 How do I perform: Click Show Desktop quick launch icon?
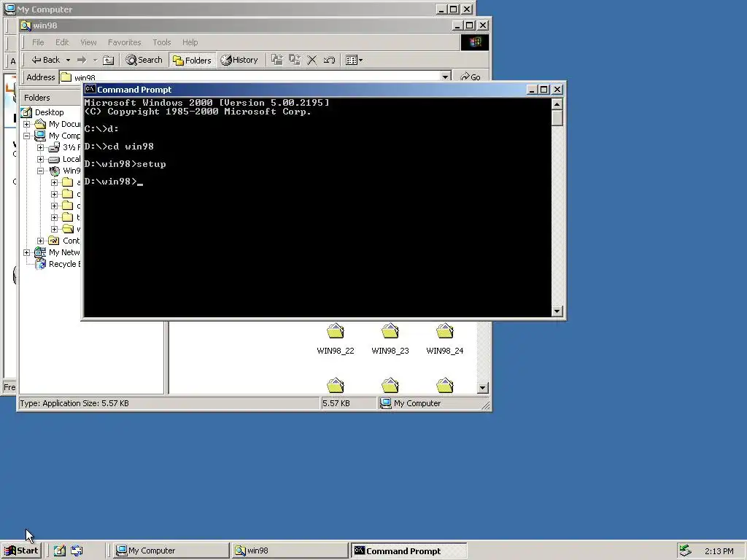60,551
